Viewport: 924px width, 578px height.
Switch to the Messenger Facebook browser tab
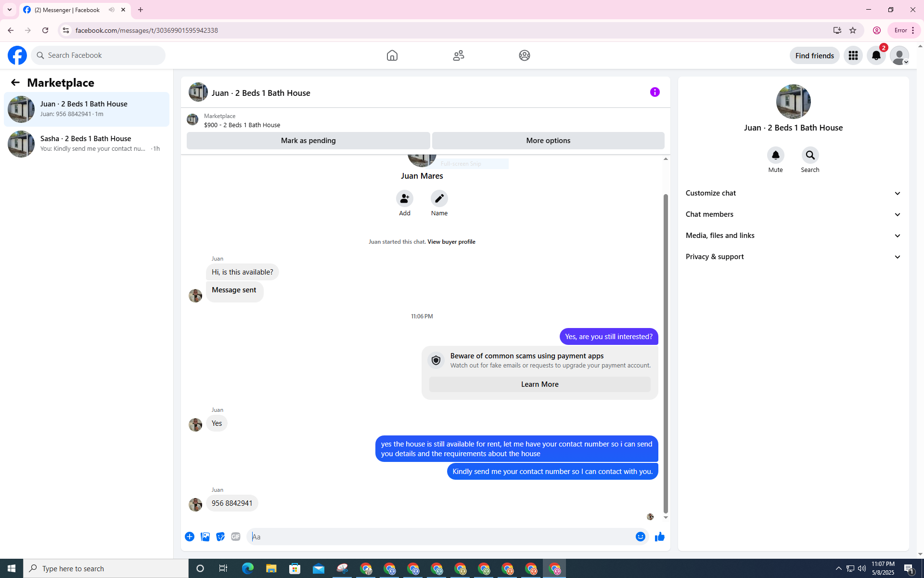pos(75,10)
